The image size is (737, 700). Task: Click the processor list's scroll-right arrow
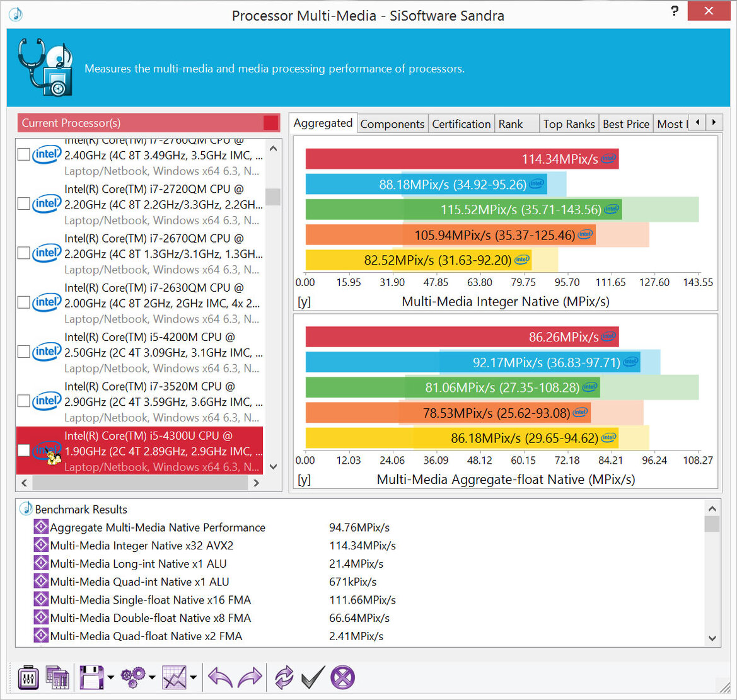pyautogui.click(x=256, y=483)
